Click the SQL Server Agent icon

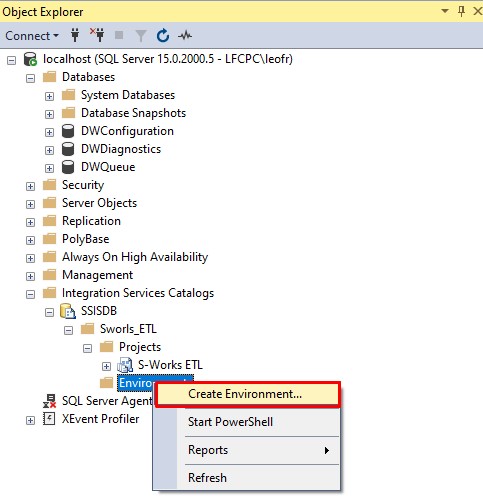coord(49,401)
